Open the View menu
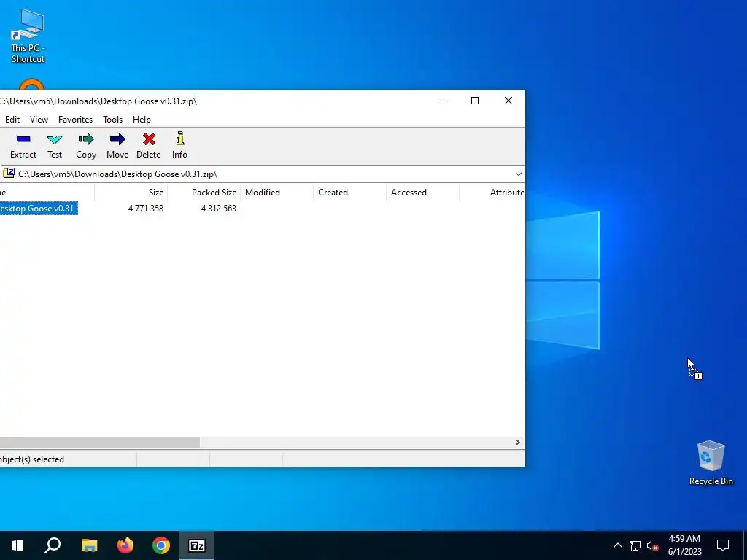 point(39,120)
